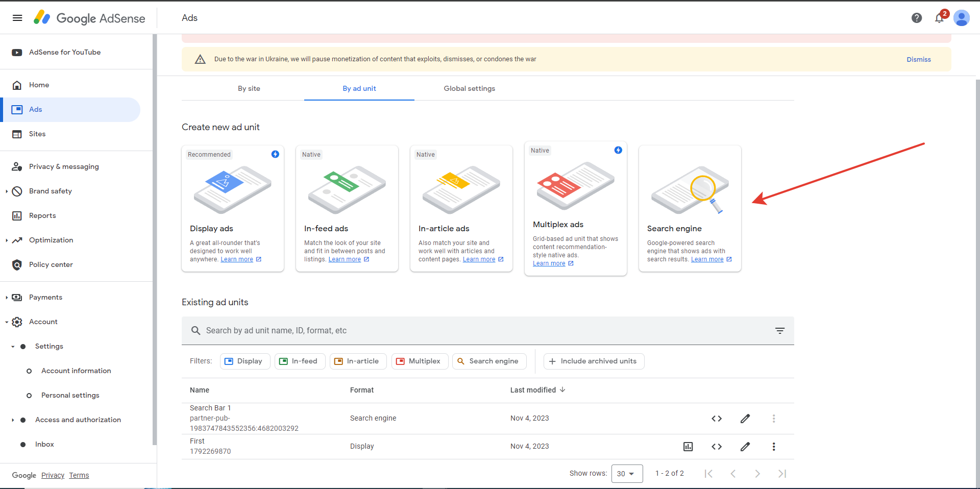The image size is (980, 489).
Task: Toggle the In-feed filter chip
Action: 300,361
